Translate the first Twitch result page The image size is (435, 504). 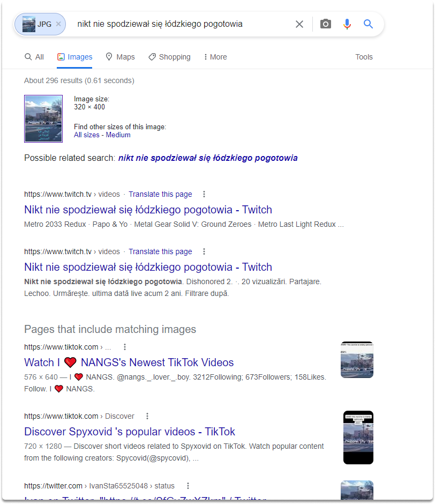[160, 194]
